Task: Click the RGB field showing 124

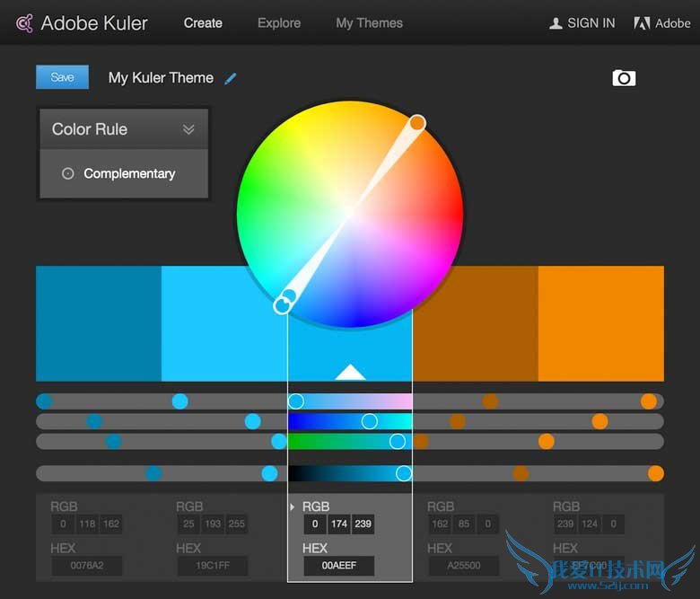Action: click(590, 524)
